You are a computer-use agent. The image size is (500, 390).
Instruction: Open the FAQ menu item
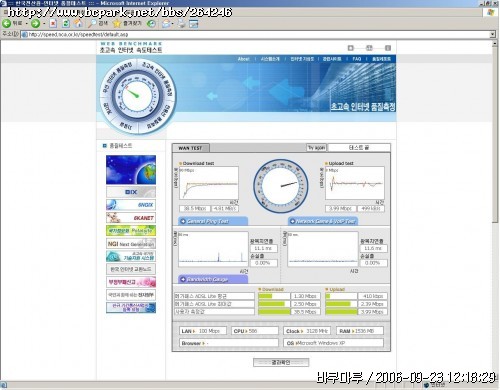point(357,59)
